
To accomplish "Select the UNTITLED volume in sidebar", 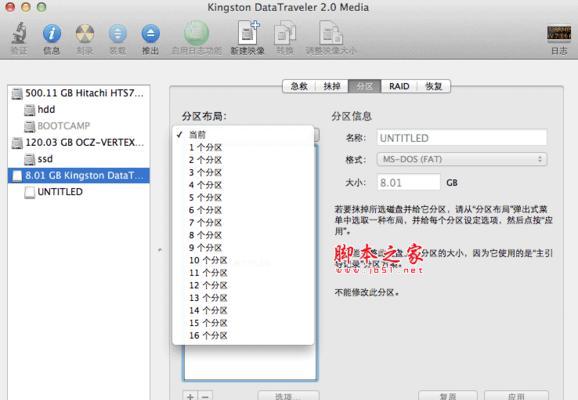I will 60,192.
